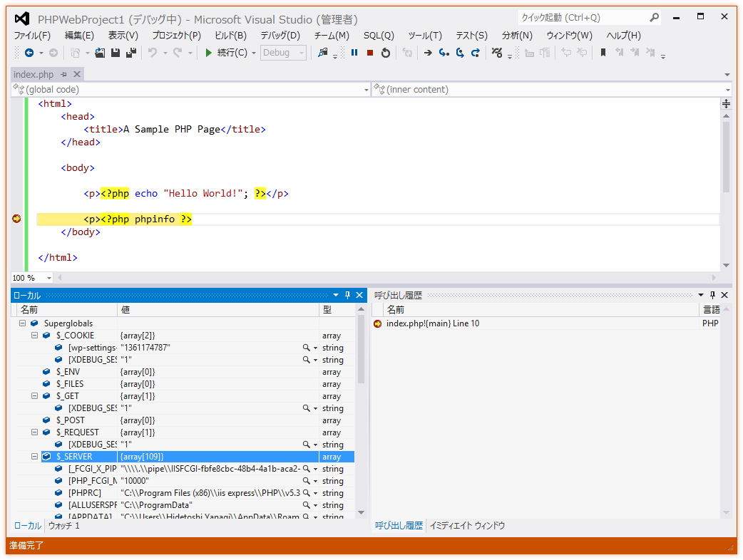Select the ローカル bottom tab
The height and width of the screenshot is (560, 743).
pos(28,525)
